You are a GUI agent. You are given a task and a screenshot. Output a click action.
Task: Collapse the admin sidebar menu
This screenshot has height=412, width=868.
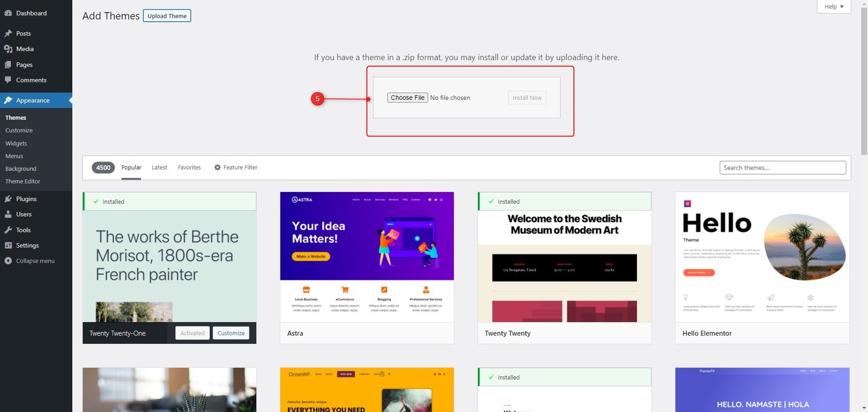tap(36, 261)
